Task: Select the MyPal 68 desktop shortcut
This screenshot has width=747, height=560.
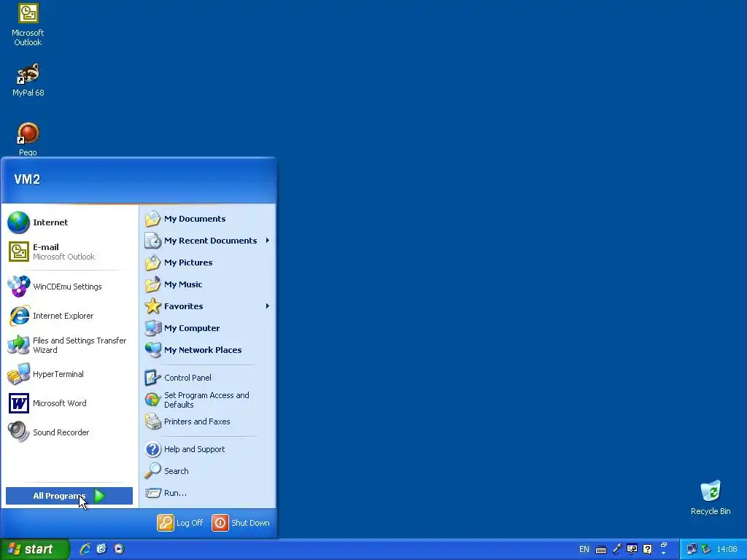Action: coord(28,79)
